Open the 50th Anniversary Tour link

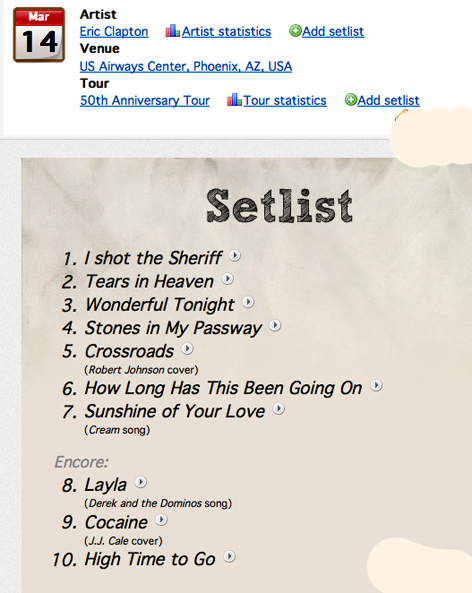[x=144, y=101]
